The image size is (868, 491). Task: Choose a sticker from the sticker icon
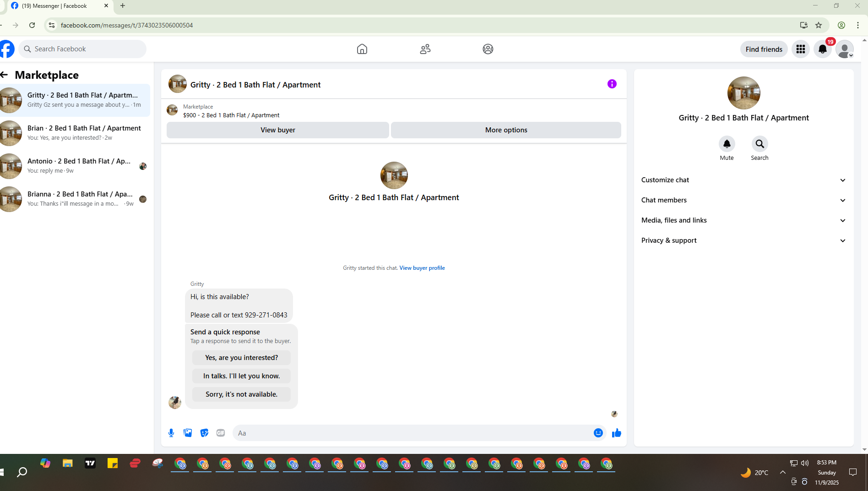(204, 433)
